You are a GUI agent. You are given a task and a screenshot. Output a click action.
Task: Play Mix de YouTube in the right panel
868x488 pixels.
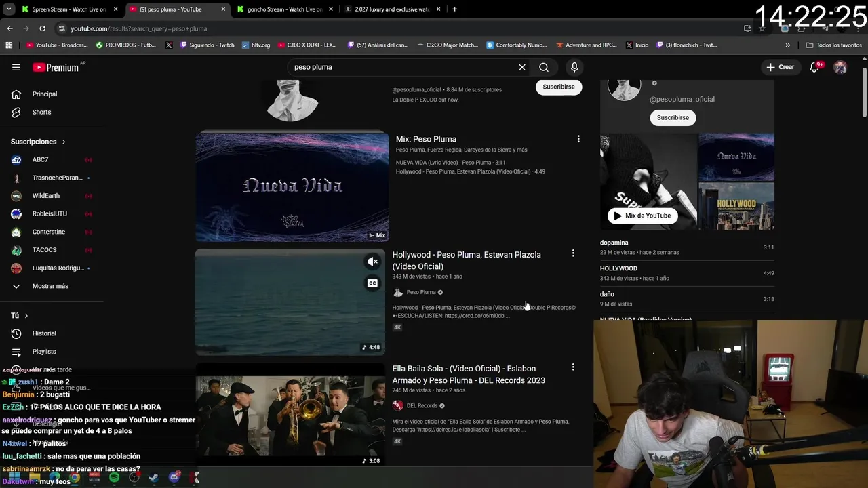click(x=642, y=216)
